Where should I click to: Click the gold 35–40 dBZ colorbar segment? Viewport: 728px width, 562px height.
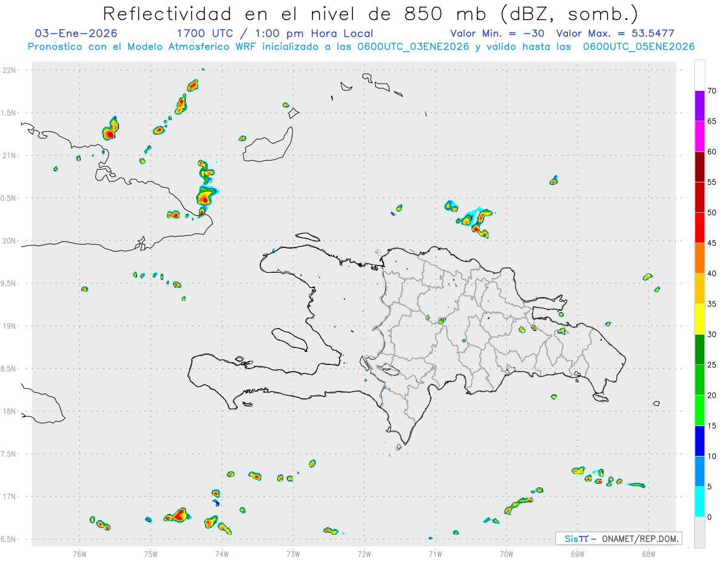tap(699, 289)
